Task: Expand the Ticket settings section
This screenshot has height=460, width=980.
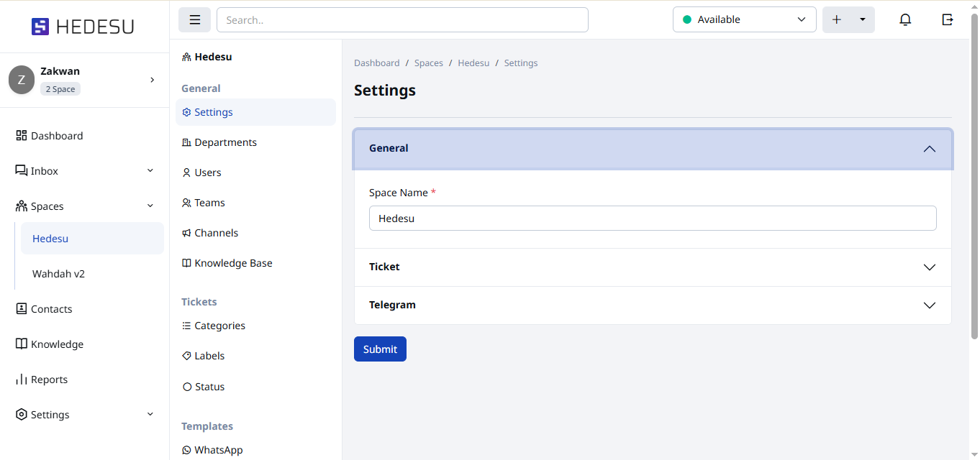Action: coord(929,267)
